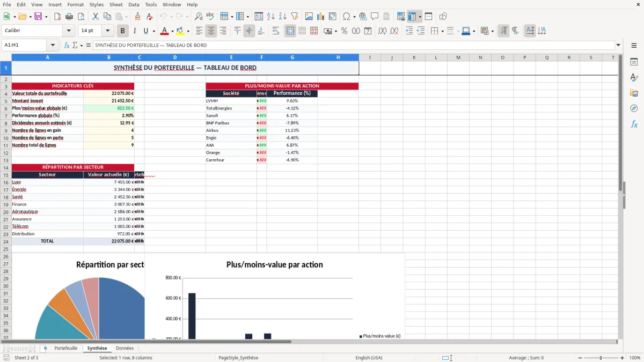Click the Export as PDF icon
This screenshot has height=362, width=644.
[58, 17]
